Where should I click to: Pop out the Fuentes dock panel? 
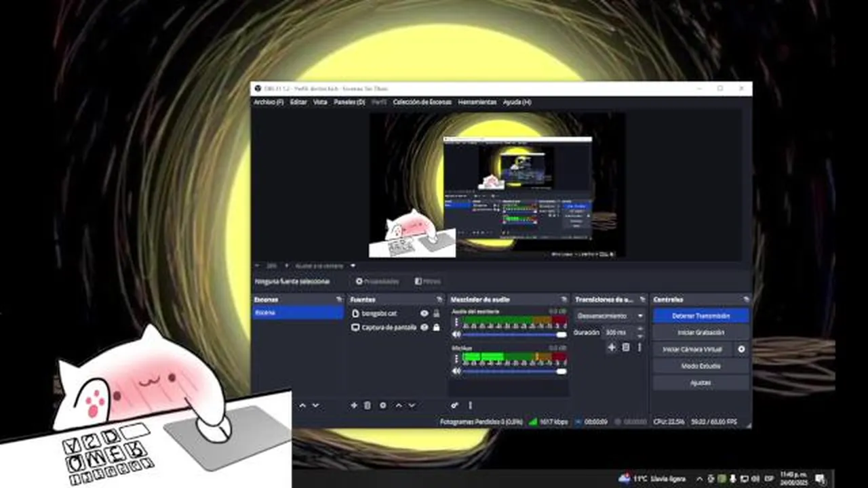coord(439,300)
